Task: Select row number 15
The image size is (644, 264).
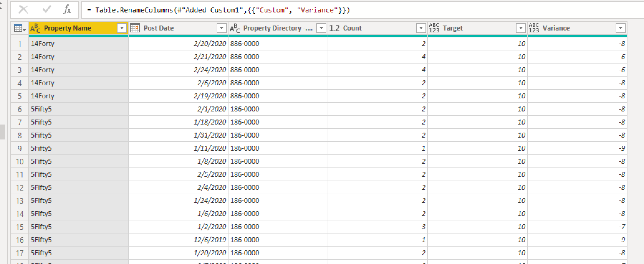Action: point(20,227)
